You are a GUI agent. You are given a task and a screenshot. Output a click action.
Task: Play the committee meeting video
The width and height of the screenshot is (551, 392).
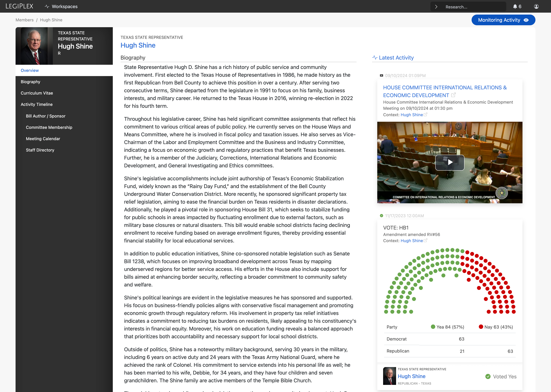450,162
